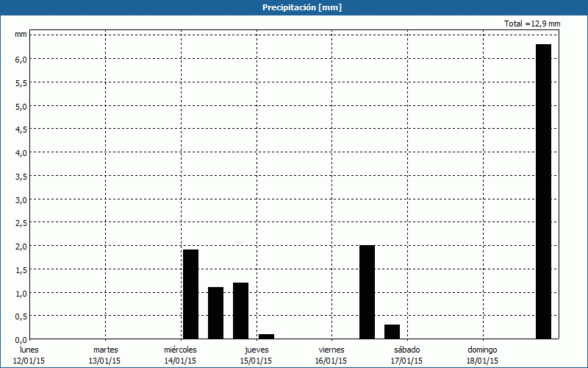This screenshot has width=588, height=368.
Task: Select the domingo 18/01/15 date label
Action: [482, 355]
